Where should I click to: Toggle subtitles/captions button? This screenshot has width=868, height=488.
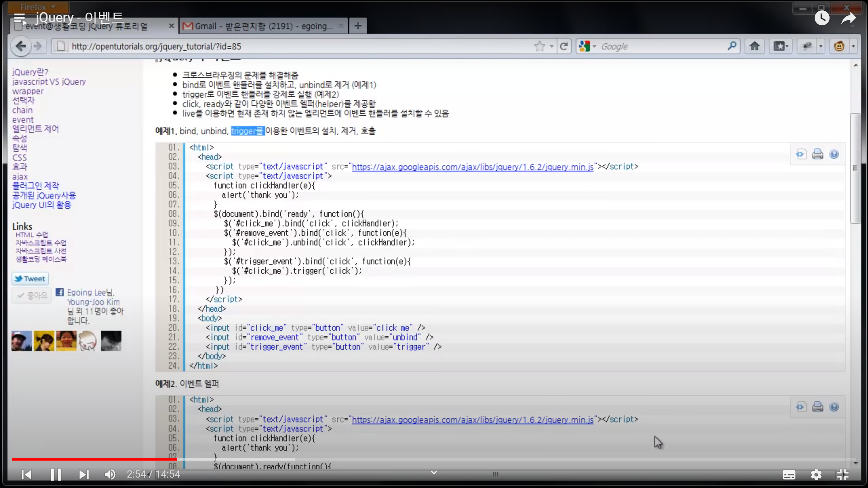tap(789, 474)
